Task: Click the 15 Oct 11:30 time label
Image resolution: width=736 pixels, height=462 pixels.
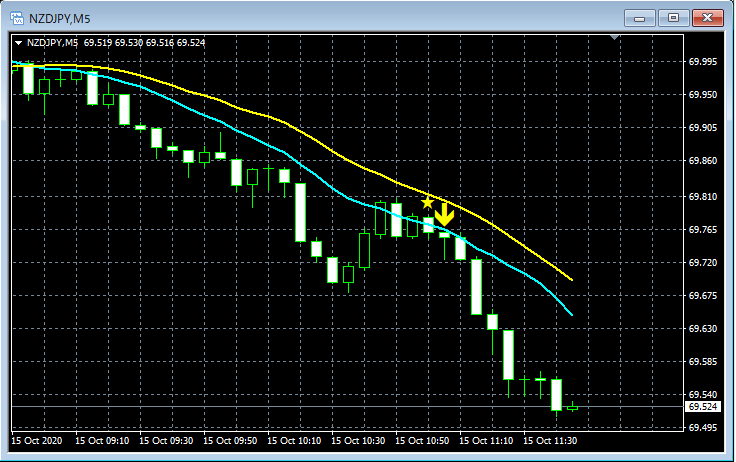Action: (x=550, y=441)
